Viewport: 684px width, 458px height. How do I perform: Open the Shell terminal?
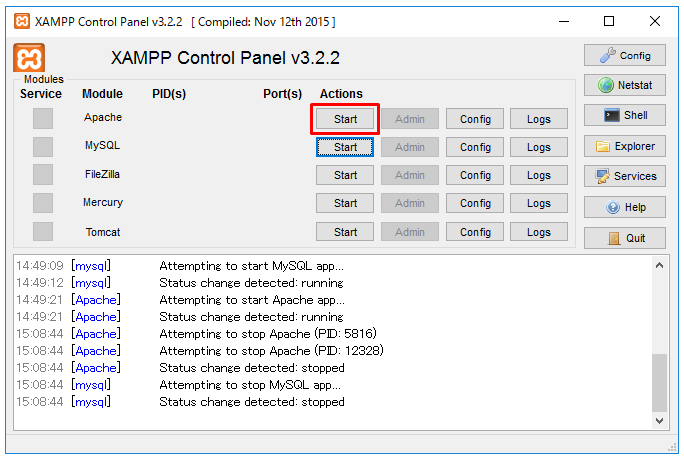(625, 115)
